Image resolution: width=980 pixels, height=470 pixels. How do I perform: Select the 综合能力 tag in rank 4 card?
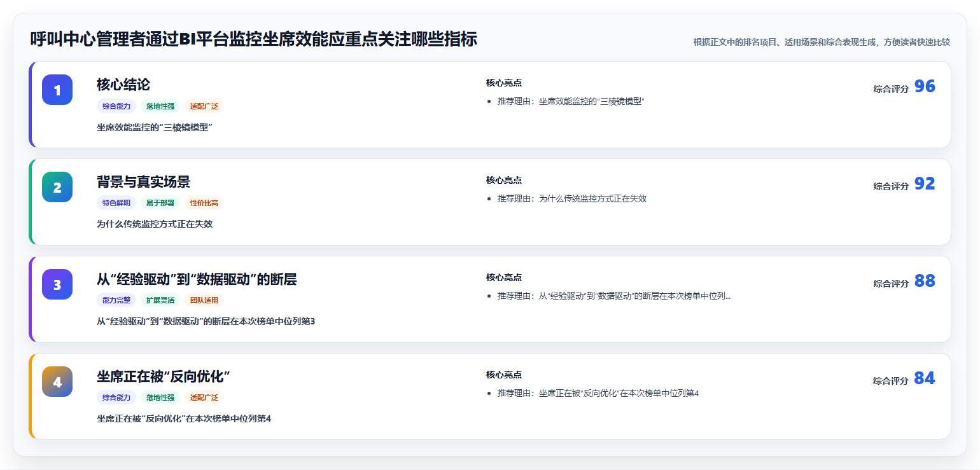tap(116, 398)
